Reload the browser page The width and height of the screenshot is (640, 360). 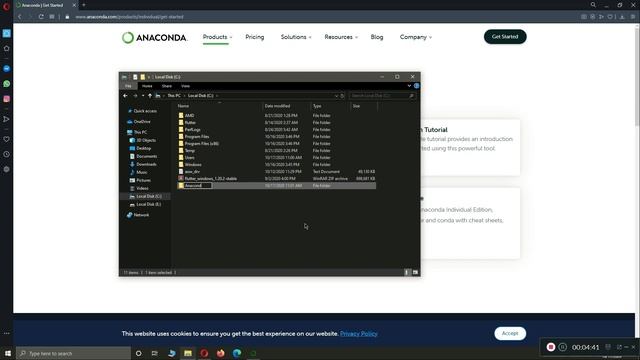click(x=41, y=17)
